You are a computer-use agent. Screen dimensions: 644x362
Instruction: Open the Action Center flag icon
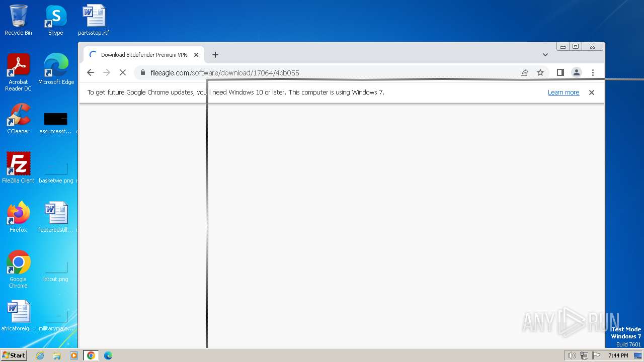(596, 355)
